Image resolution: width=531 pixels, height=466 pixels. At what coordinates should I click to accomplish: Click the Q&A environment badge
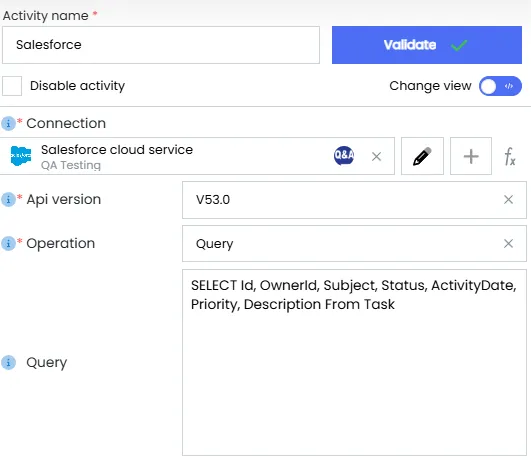pyautogui.click(x=344, y=155)
